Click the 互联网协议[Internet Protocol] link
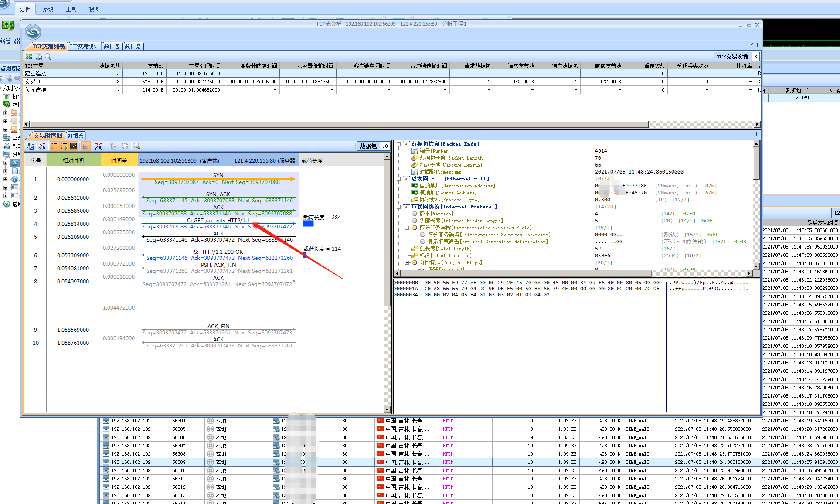This screenshot has width=840, height=504. coord(454,207)
